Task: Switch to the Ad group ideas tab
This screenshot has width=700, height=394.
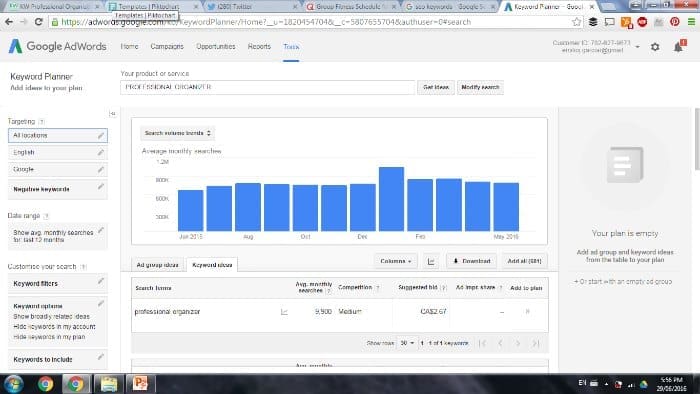Action: (x=157, y=265)
